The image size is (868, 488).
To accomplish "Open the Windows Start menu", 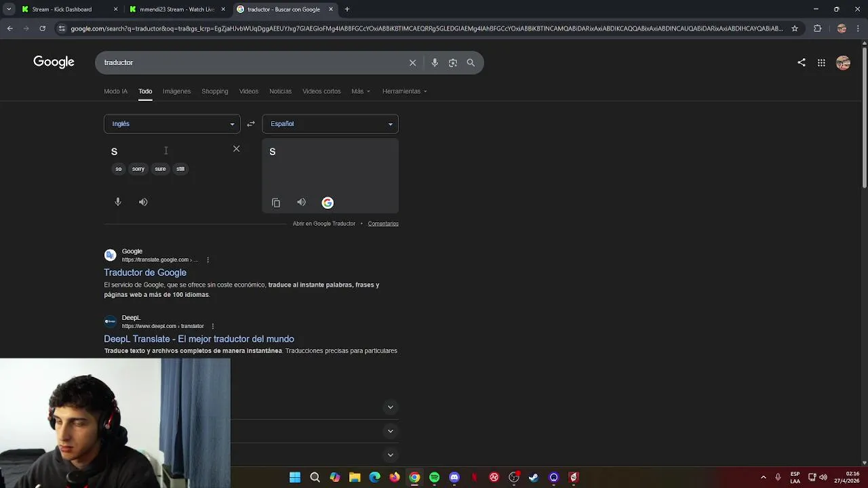I will click(x=295, y=477).
